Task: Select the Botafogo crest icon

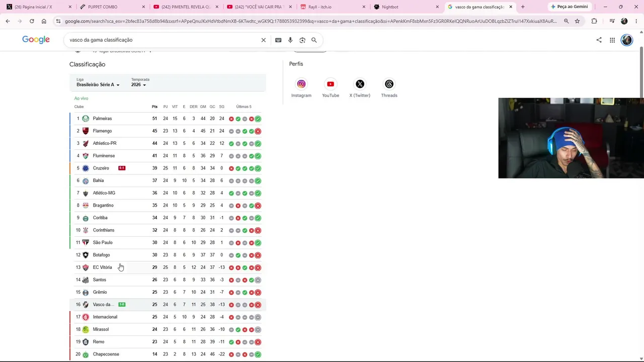Action: pos(86,255)
